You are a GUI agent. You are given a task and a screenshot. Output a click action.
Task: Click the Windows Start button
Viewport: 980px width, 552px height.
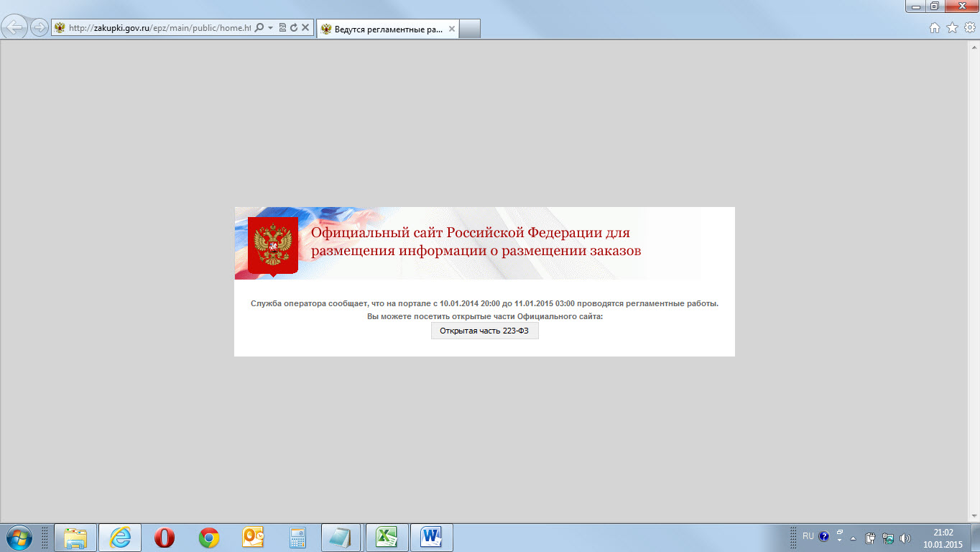click(x=17, y=537)
